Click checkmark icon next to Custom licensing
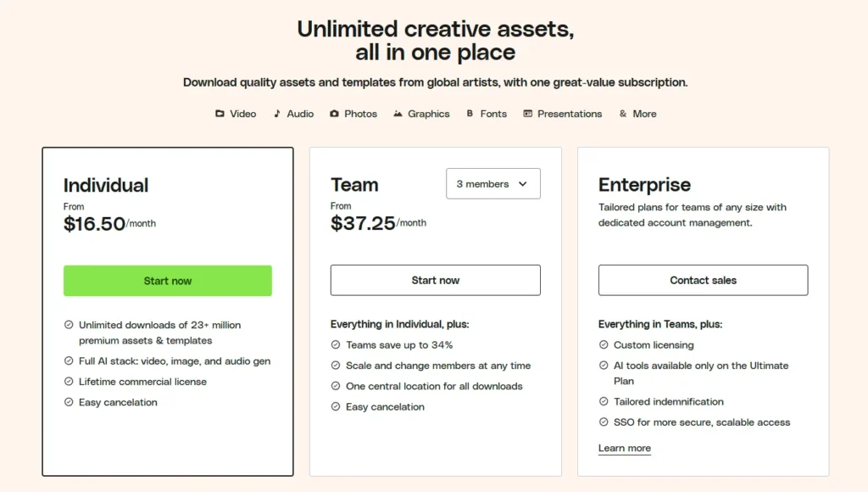868x492 pixels. [x=604, y=345]
